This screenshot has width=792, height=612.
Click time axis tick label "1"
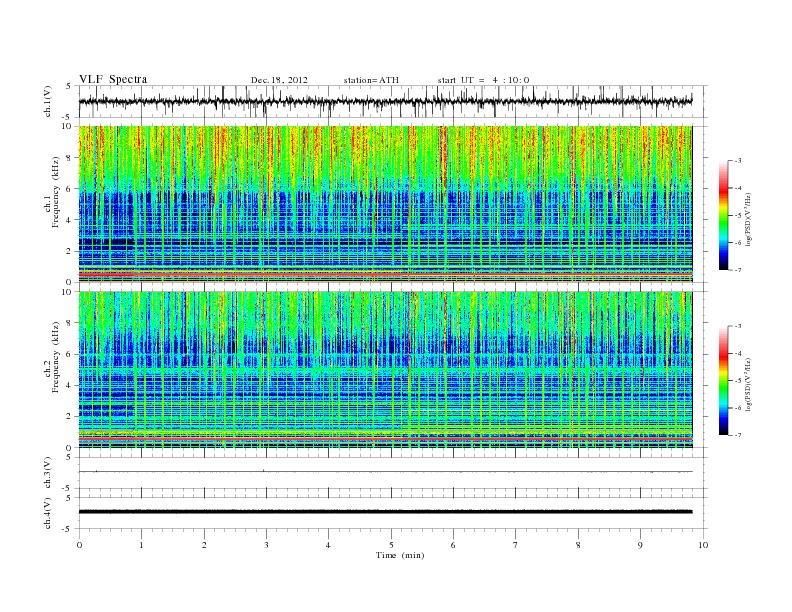click(x=141, y=545)
